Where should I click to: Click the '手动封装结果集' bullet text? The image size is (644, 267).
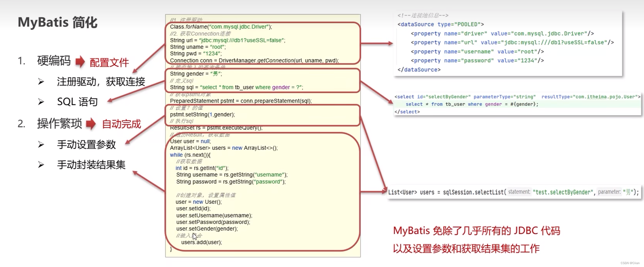click(91, 165)
